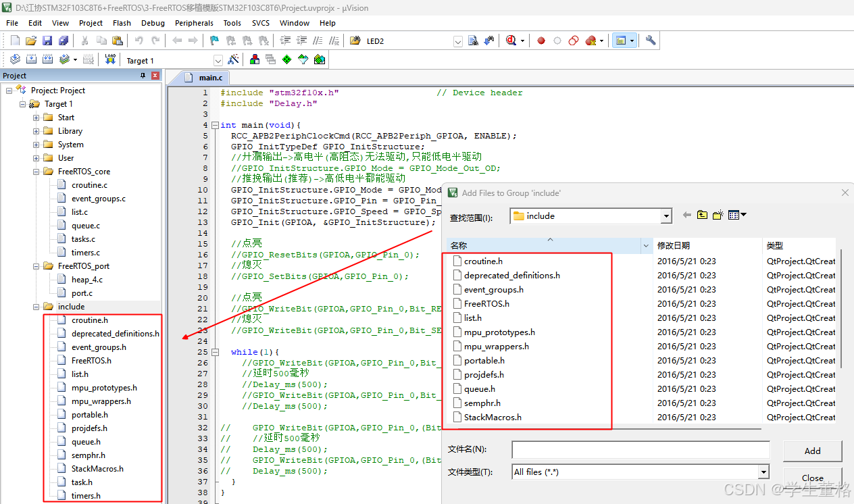Collapse the FreeRTOS_core group
Image resolution: width=854 pixels, height=504 pixels.
click(x=36, y=172)
